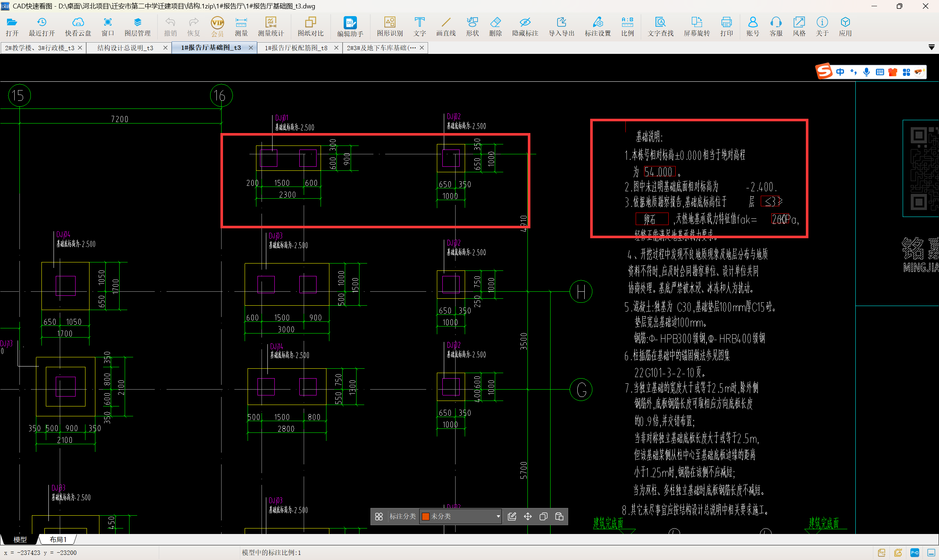This screenshot has height=560, width=939.
Task: Select the 画直线 draw line tool
Action: 446,26
